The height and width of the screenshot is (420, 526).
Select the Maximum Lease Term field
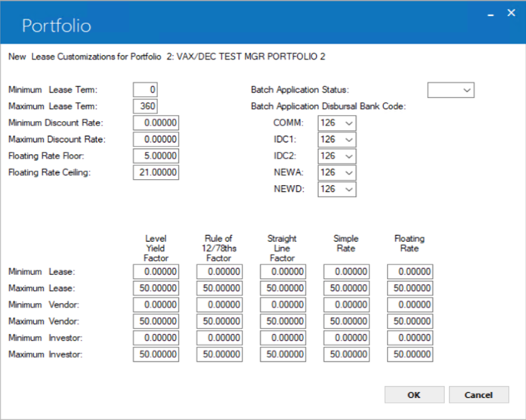tap(145, 107)
